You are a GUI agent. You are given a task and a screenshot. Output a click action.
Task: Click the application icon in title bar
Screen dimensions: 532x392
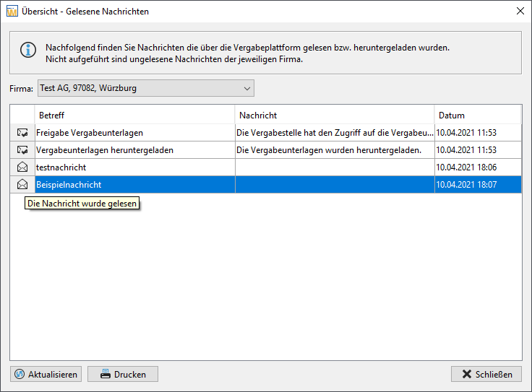pyautogui.click(x=12, y=11)
